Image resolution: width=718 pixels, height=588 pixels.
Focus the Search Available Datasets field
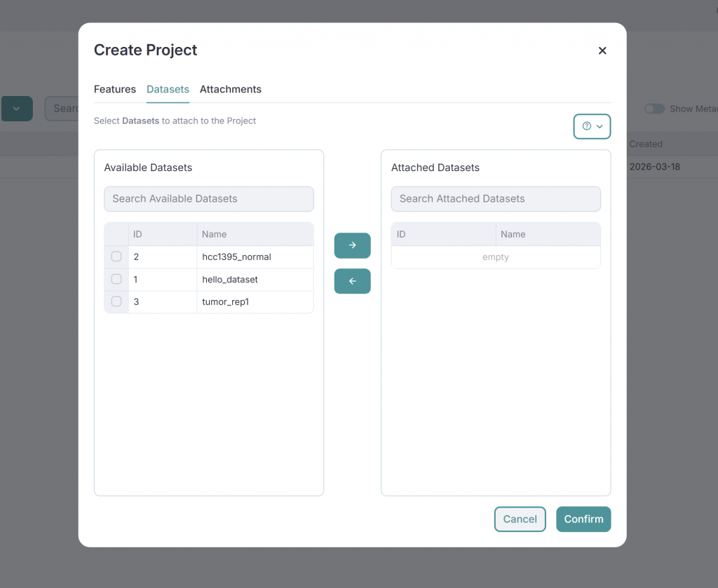(208, 198)
